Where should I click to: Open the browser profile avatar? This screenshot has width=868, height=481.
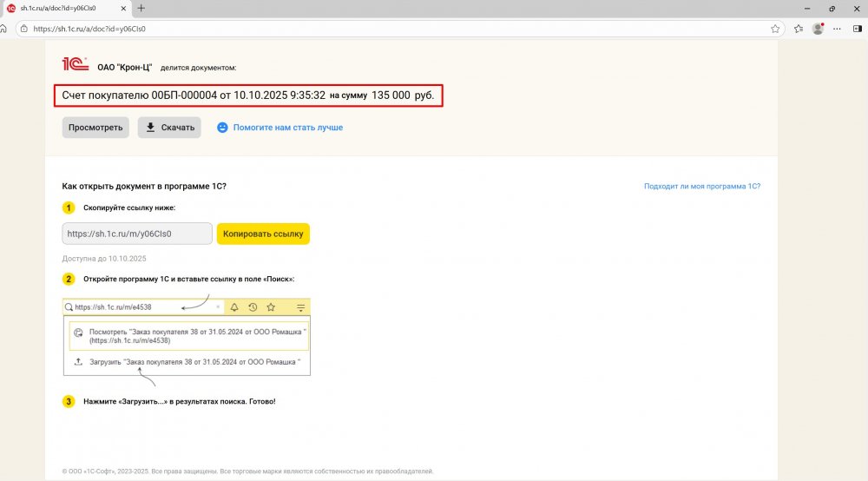818,28
